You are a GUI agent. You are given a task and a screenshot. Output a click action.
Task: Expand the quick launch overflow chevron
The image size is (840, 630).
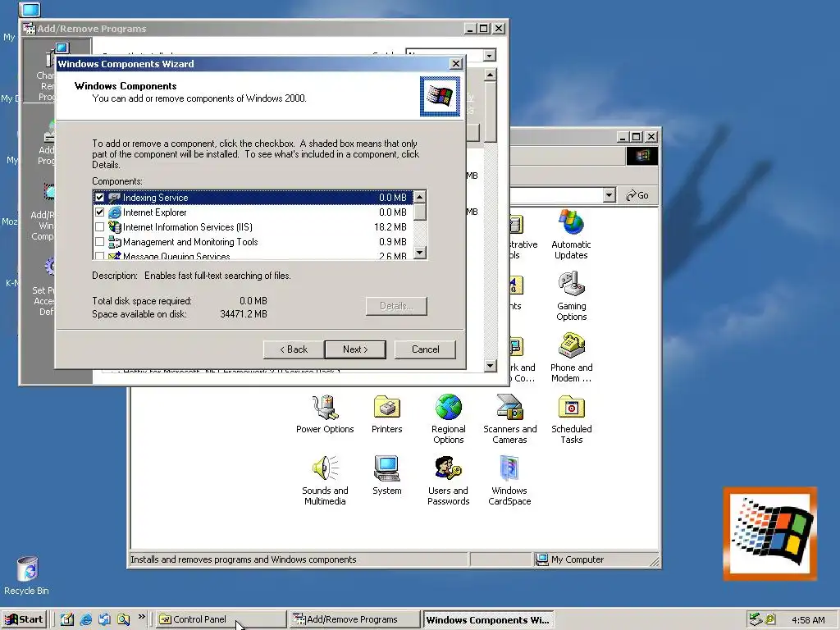(141, 617)
